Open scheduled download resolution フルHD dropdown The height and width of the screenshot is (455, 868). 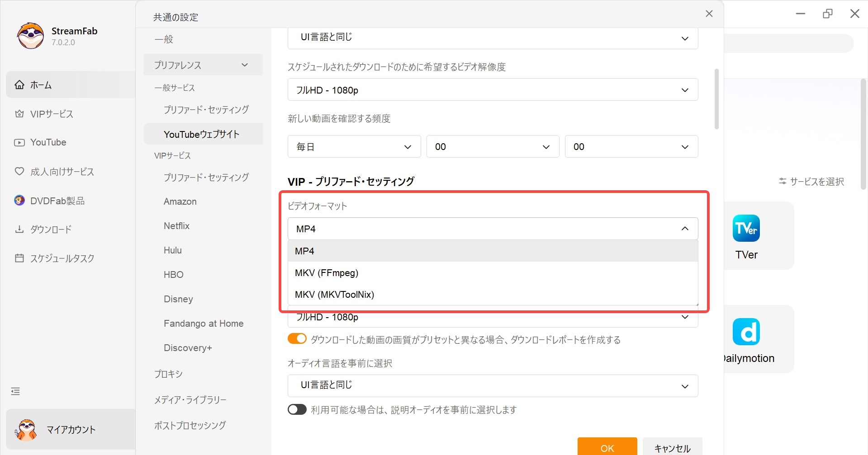(x=493, y=89)
